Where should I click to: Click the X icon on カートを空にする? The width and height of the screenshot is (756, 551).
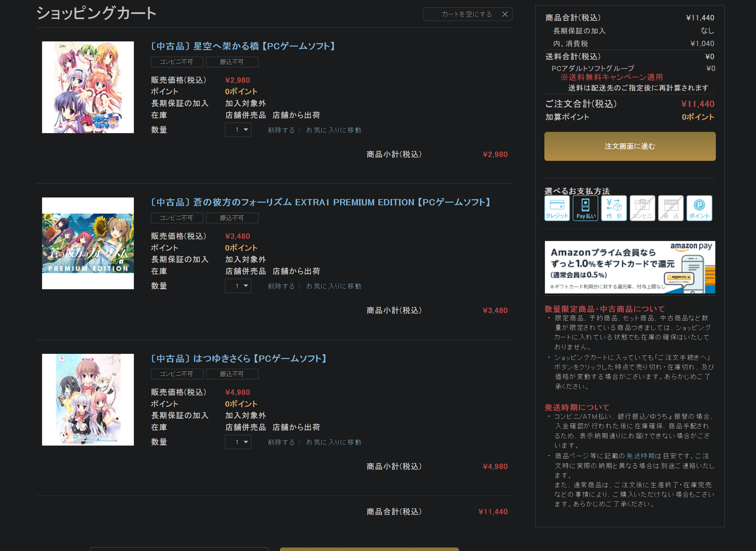click(x=505, y=14)
